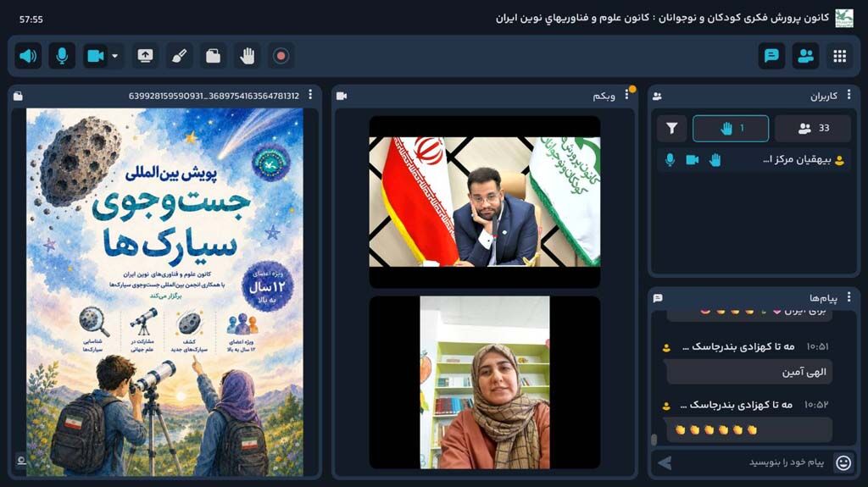Open webcam options dropdown arrow

pos(115,56)
